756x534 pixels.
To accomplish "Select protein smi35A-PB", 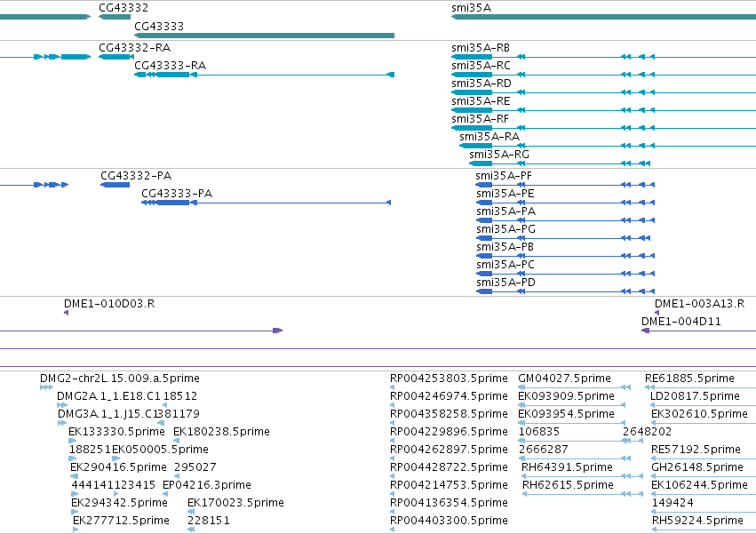I will tap(505, 247).
